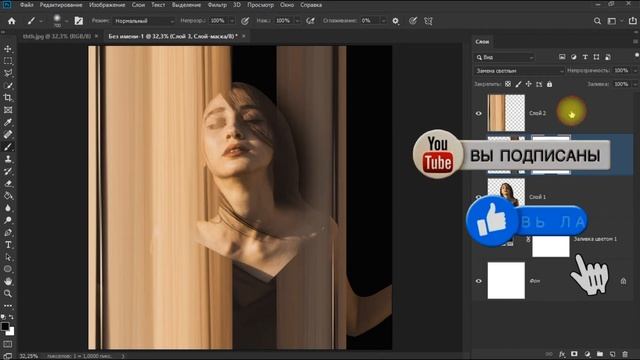This screenshot has height=360, width=640.
Task: Toggle lock transparent pixels icon
Action: pos(508,84)
